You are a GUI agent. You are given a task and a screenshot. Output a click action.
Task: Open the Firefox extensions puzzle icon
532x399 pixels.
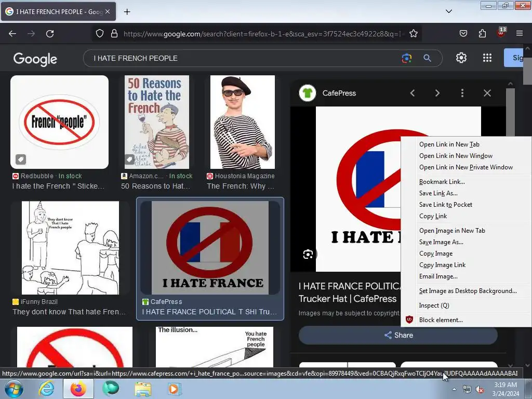click(482, 34)
